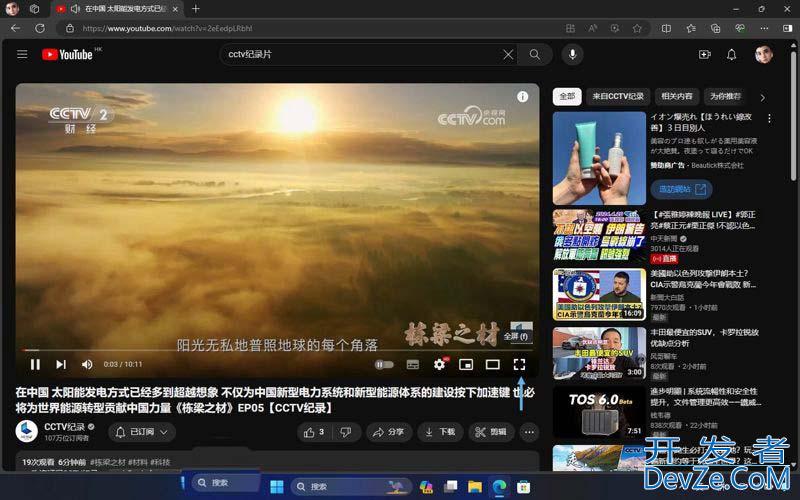
Task: Open Edge settings and more menu
Action: coord(764,29)
